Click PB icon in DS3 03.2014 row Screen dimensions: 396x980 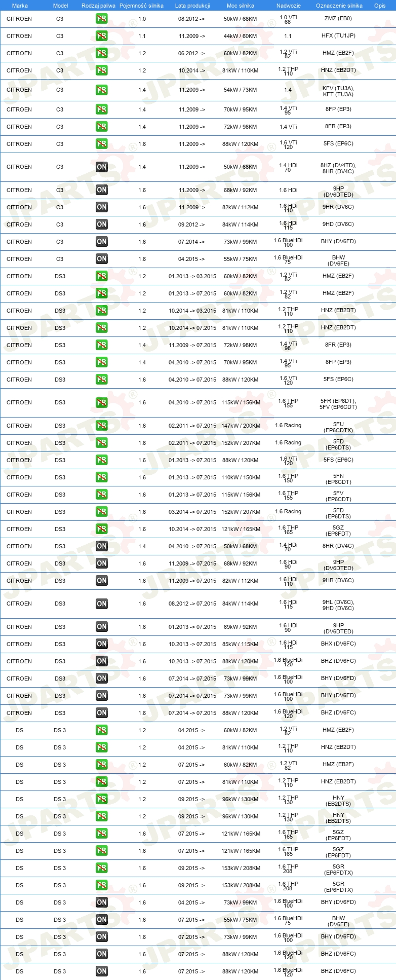click(102, 512)
